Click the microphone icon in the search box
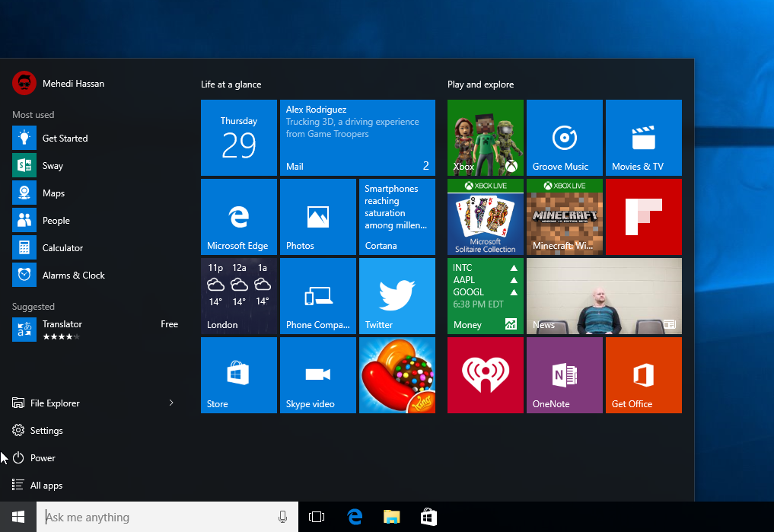This screenshot has width=774, height=532. [x=283, y=517]
